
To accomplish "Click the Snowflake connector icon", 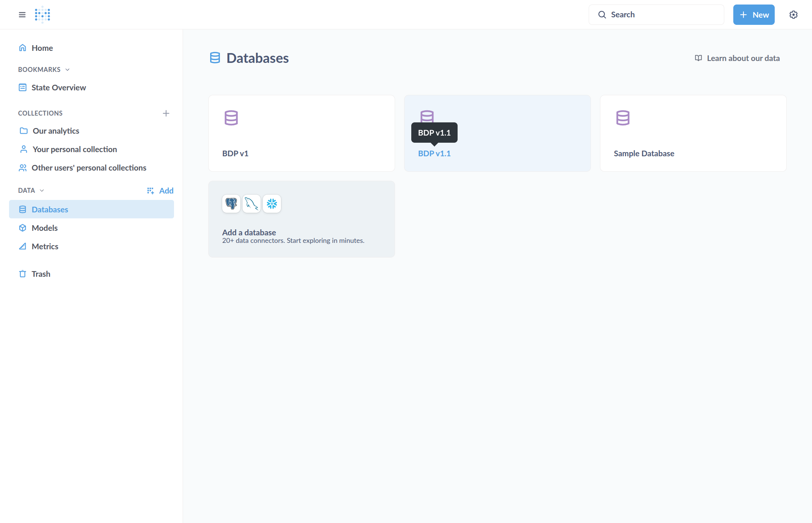I will click(272, 204).
